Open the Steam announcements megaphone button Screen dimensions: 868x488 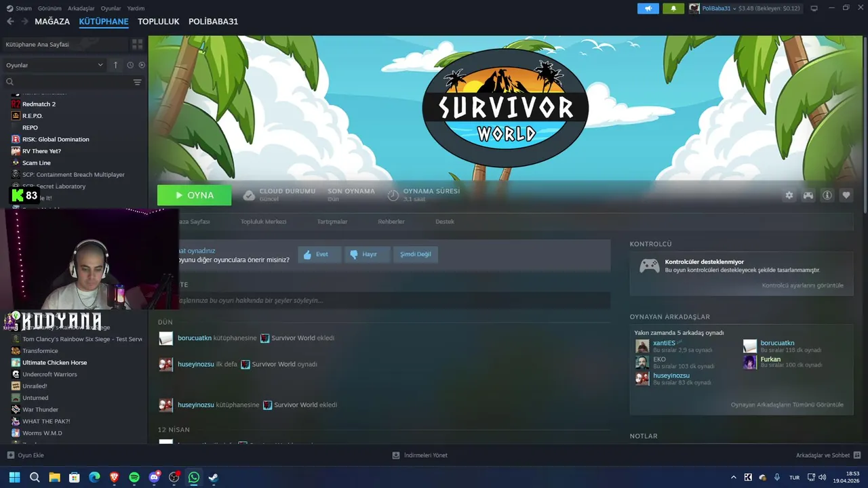pyautogui.click(x=648, y=8)
